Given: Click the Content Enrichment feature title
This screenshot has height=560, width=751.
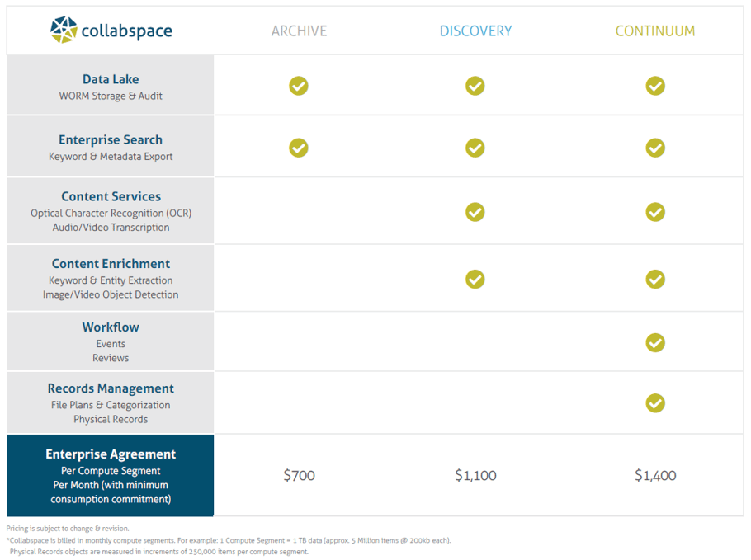Looking at the screenshot, I should coord(111,264).
